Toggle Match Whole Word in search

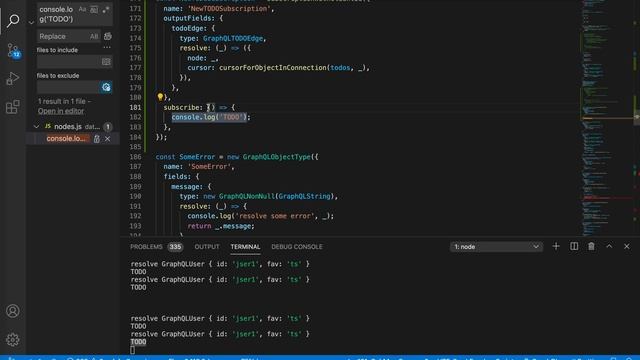pos(94,9)
